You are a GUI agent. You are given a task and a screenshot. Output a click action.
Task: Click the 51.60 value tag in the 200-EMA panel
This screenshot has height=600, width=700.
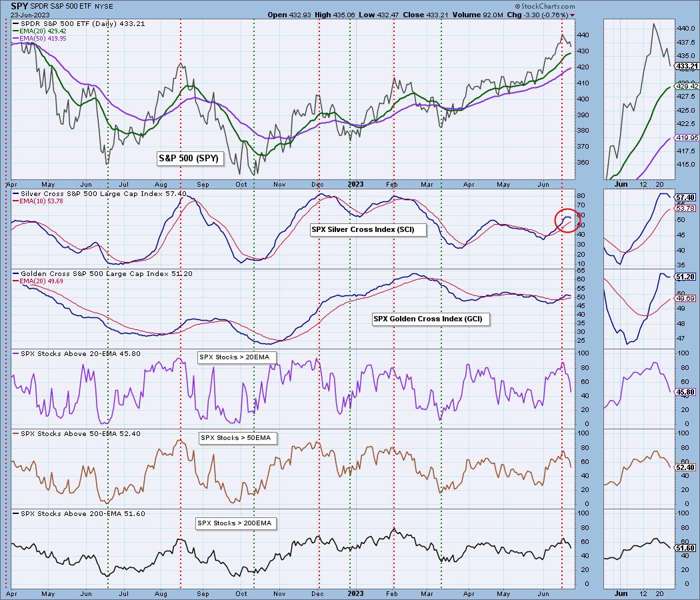point(685,548)
